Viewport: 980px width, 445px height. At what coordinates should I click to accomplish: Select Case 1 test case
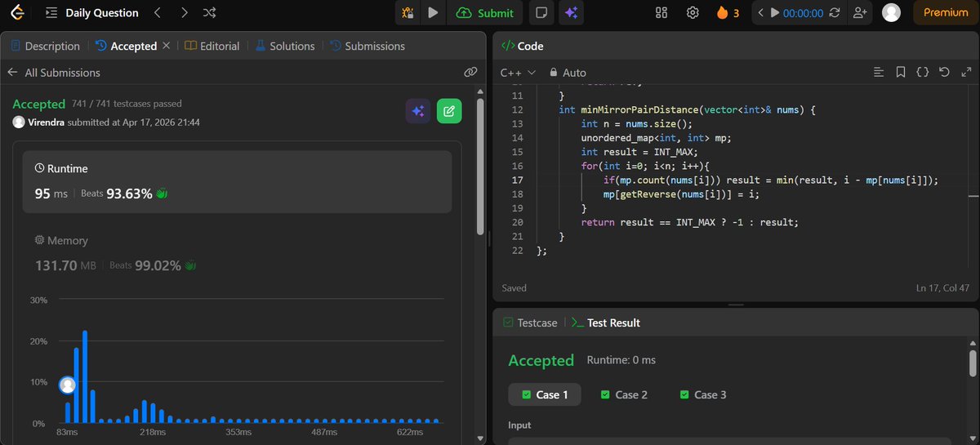point(545,394)
